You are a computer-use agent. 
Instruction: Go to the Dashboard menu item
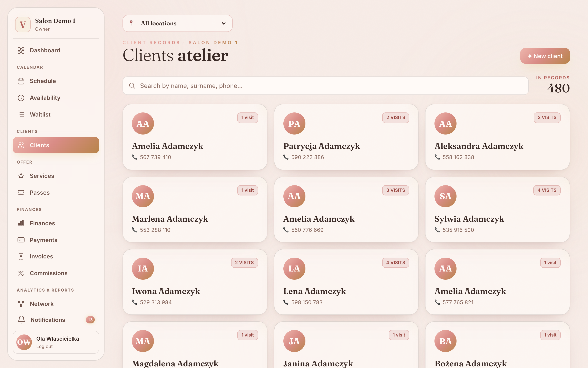coord(56,50)
